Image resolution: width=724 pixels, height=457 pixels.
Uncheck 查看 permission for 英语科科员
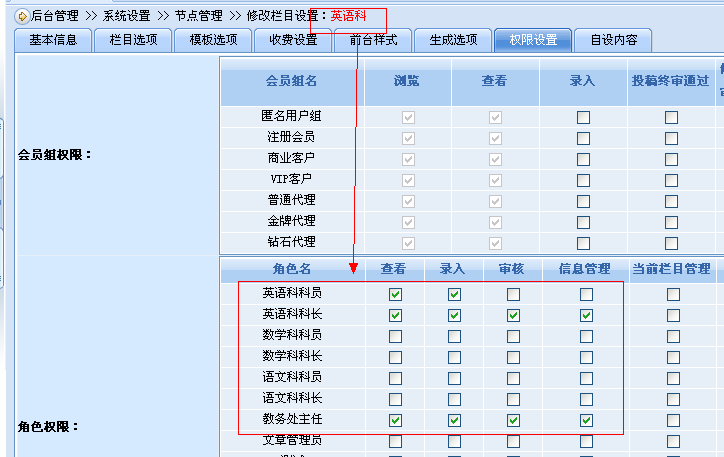[x=395, y=295]
